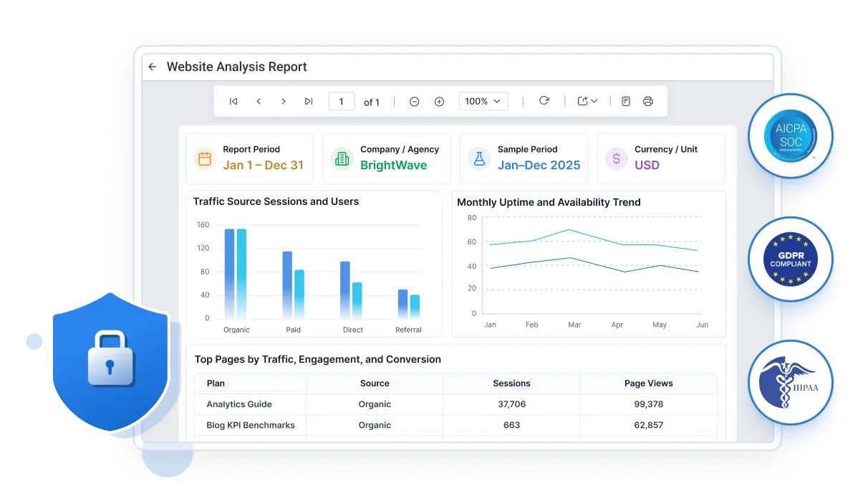Click the back arrow beside Website Analysis Report
The width and height of the screenshot is (868, 496).
coord(152,67)
